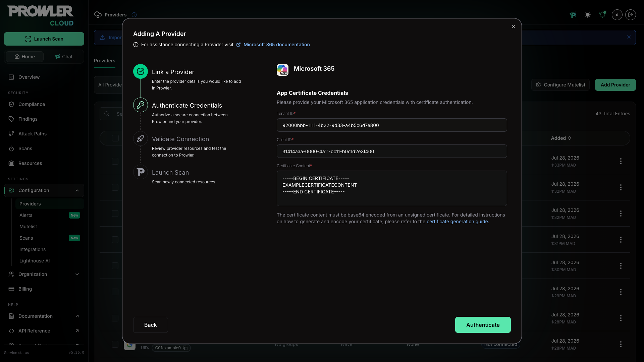Open user avatar 'd' menu

click(x=617, y=15)
